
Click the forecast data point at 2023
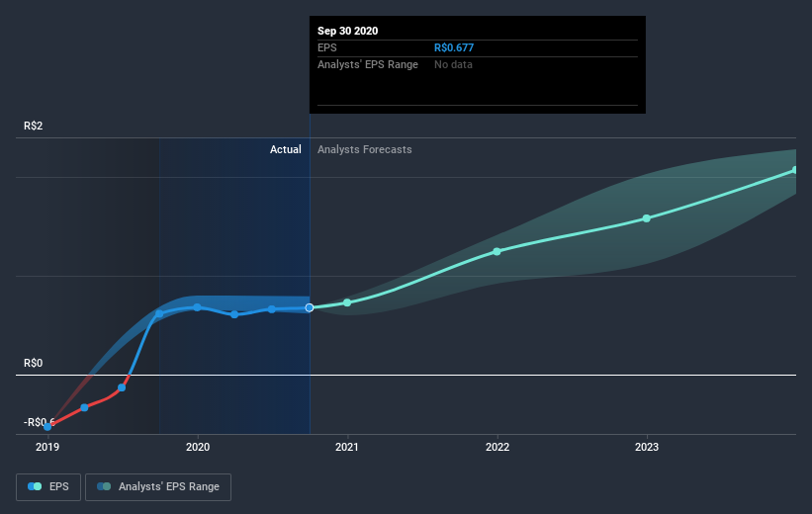pos(646,218)
